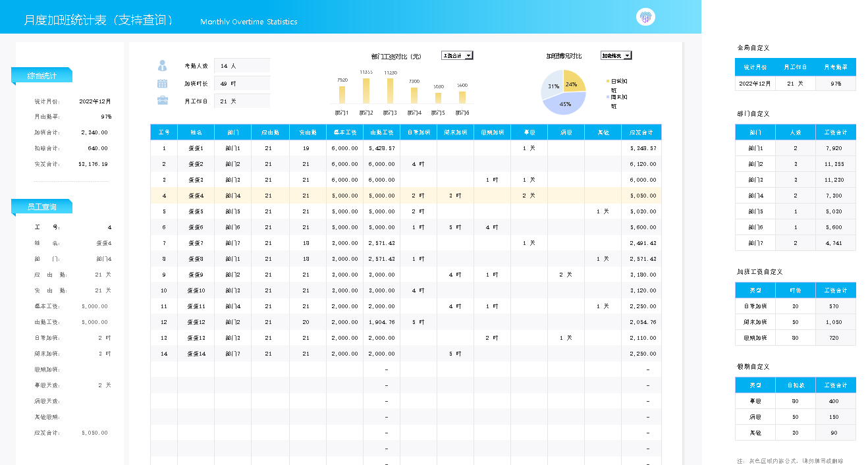Viewport: 868px width, 465px height.
Task: Select the 45% slice of the pie chart
Action: point(564,103)
